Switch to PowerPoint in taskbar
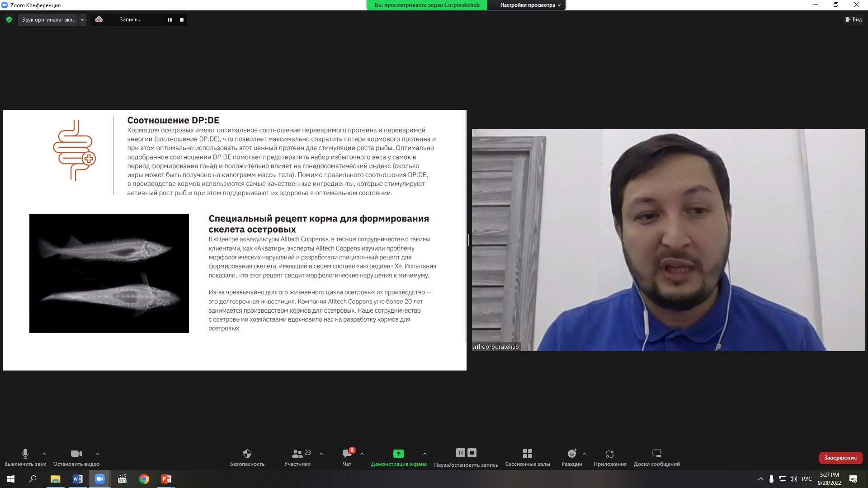868x488 pixels. point(166,479)
